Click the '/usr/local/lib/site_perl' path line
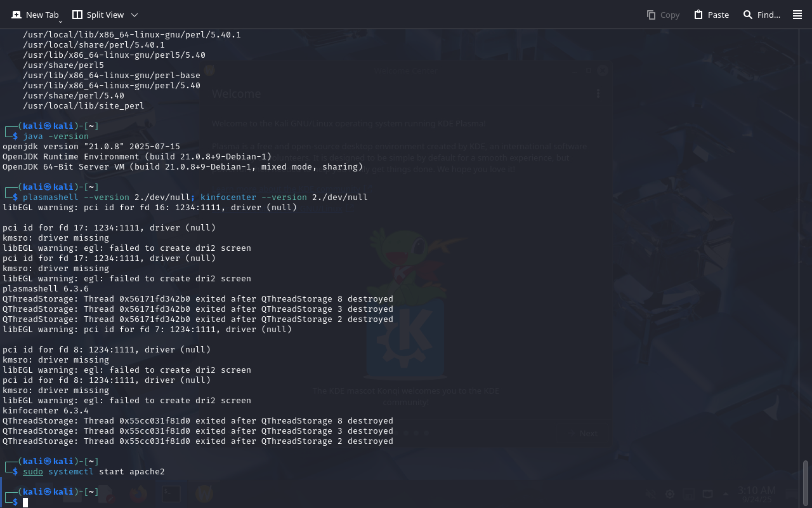The width and height of the screenshot is (812, 508). (84, 106)
